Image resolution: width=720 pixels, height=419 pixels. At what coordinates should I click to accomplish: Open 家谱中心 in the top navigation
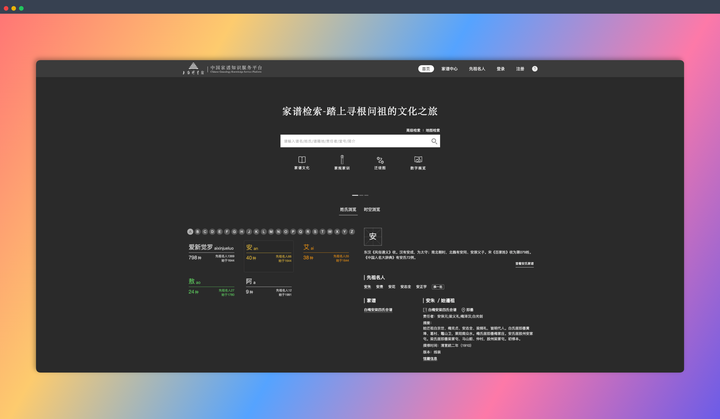pos(450,69)
